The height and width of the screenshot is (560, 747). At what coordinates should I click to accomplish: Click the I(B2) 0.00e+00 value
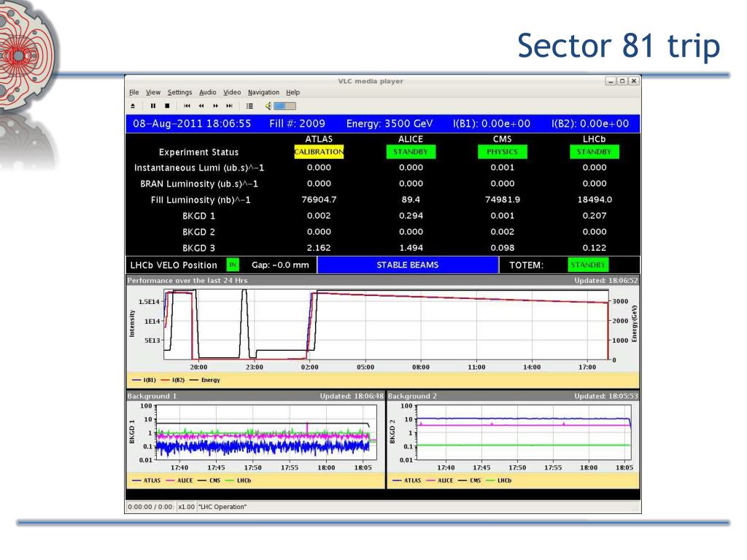click(590, 124)
